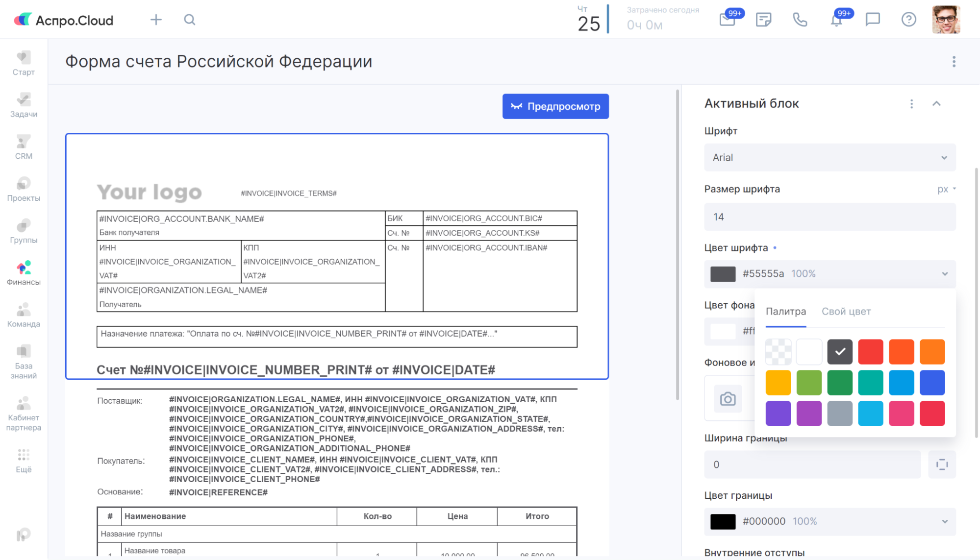Open the Arial font dropdown
Viewport: 980px width, 560px height.
click(x=829, y=158)
